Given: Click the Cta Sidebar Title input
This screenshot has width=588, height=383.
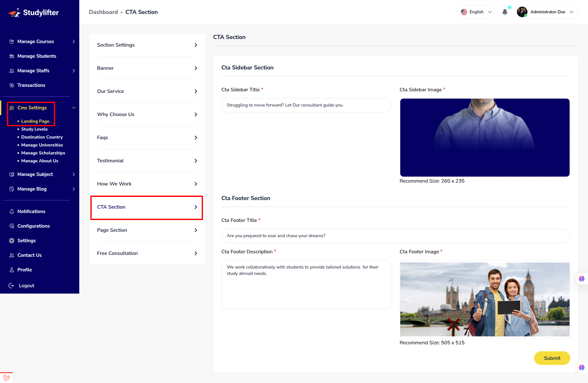Looking at the screenshot, I should (x=306, y=105).
